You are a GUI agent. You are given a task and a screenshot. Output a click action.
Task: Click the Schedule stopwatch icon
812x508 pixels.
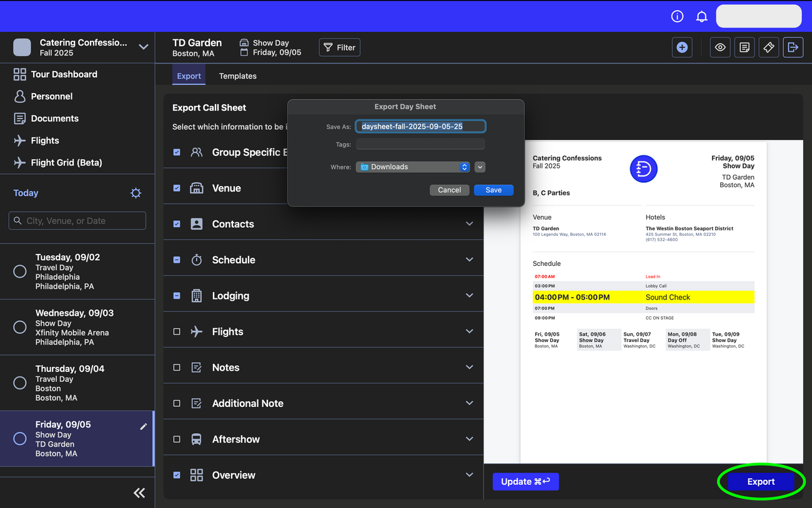point(197,260)
